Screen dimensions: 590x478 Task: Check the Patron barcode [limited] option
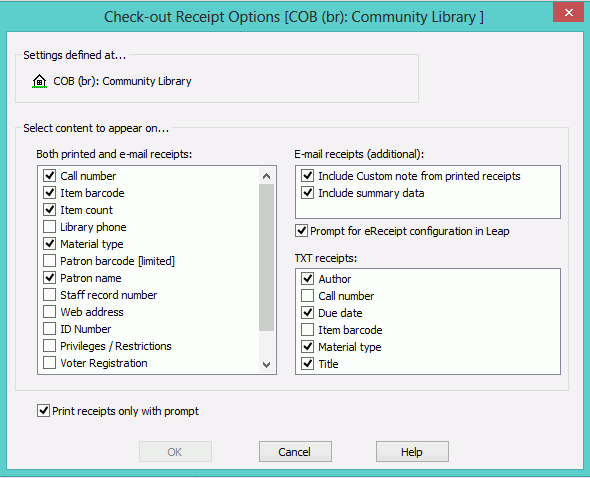point(49,261)
